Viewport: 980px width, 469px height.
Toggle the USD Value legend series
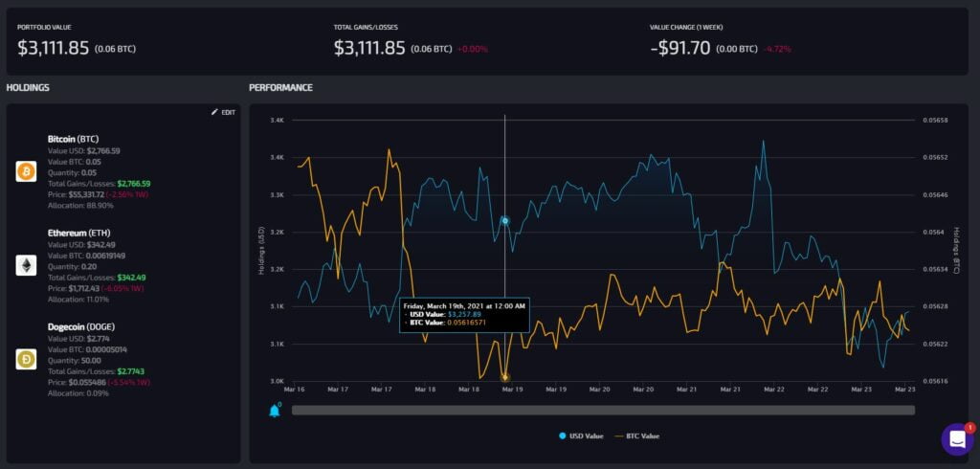pyautogui.click(x=581, y=435)
